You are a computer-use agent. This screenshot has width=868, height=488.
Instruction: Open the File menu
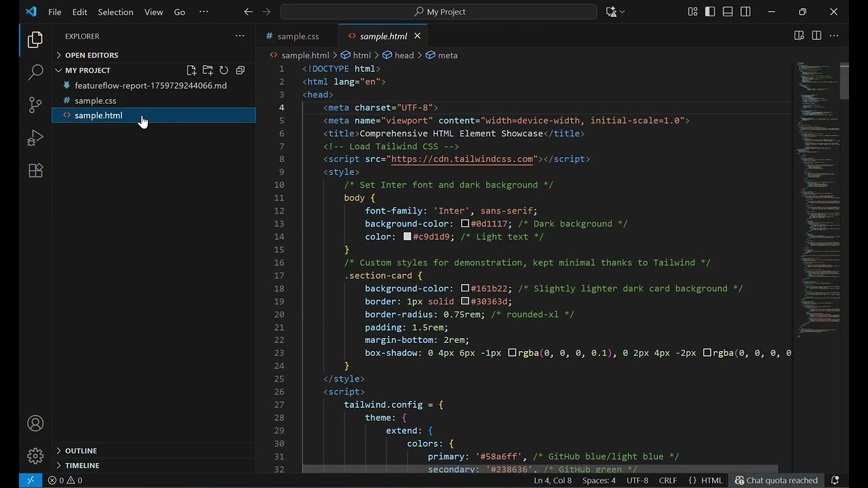coord(55,12)
